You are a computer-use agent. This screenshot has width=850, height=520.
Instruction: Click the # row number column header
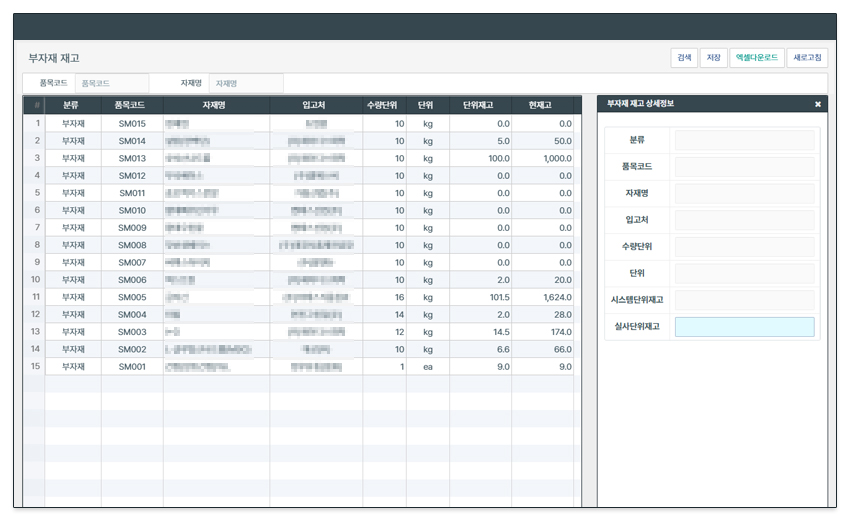pyautogui.click(x=36, y=105)
